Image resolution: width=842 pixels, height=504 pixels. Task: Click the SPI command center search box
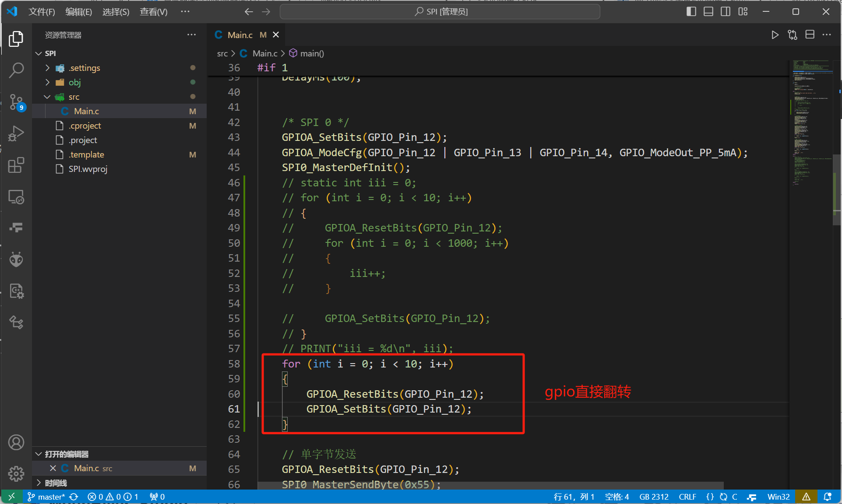pos(440,12)
